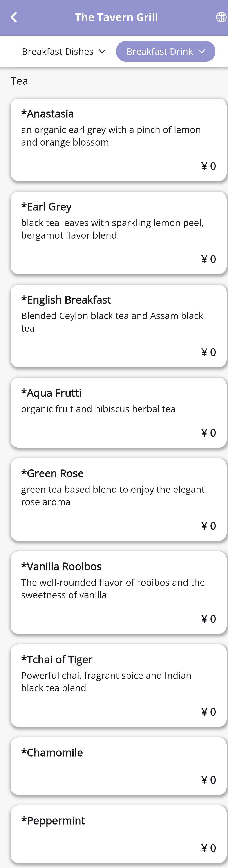This screenshot has height=868, width=228.
Task: Select the Earl Grey tea card
Action: (118, 232)
